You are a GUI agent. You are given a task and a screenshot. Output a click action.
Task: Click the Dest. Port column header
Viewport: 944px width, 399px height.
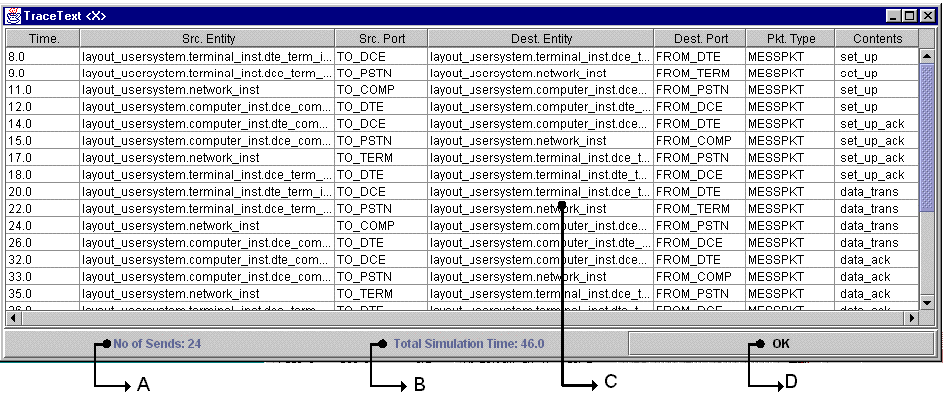coord(700,39)
